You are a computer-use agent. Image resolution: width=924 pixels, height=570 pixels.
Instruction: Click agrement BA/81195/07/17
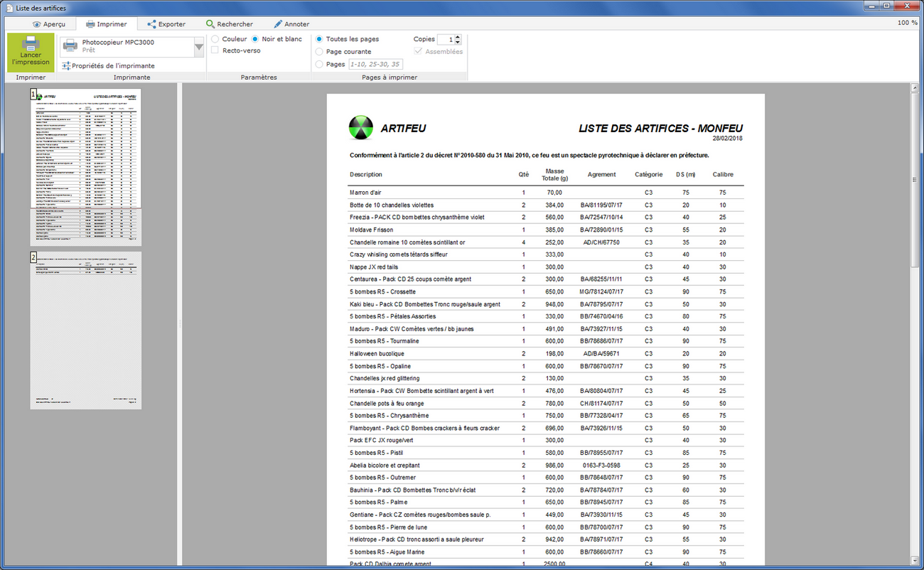[x=601, y=205]
